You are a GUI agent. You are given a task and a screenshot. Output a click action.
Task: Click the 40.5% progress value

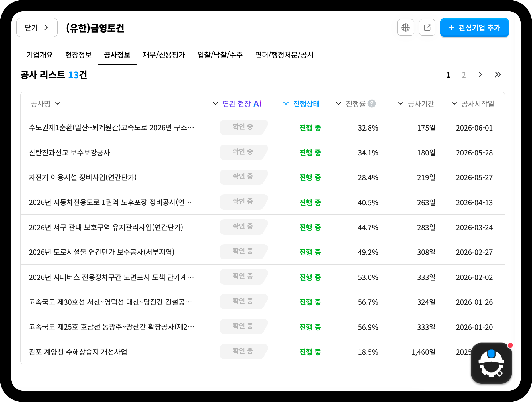click(368, 203)
